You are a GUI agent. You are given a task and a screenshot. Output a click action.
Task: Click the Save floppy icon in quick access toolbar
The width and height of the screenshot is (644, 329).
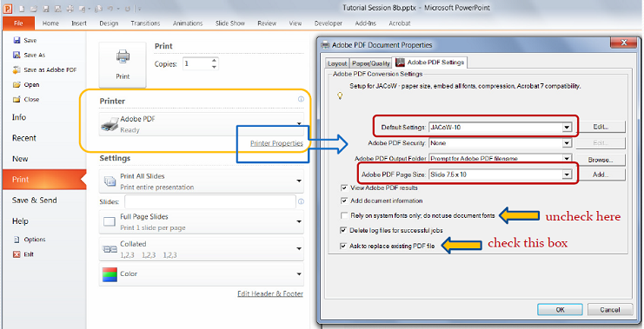[x=46, y=9]
